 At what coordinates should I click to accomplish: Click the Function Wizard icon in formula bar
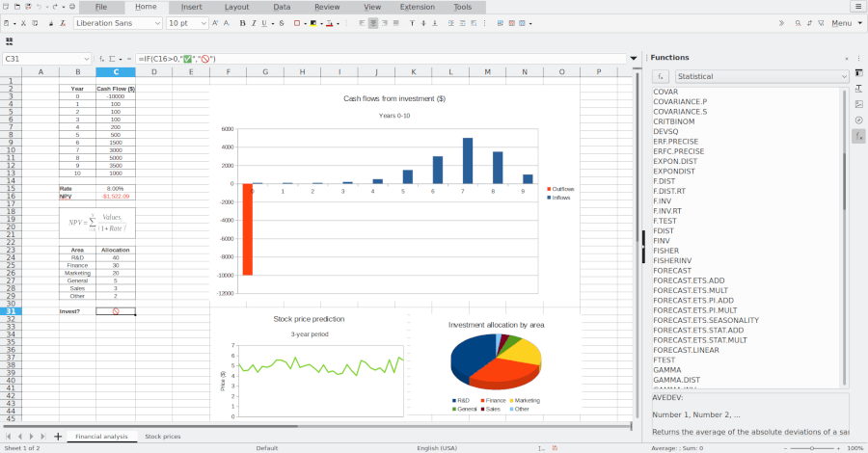(x=100, y=59)
